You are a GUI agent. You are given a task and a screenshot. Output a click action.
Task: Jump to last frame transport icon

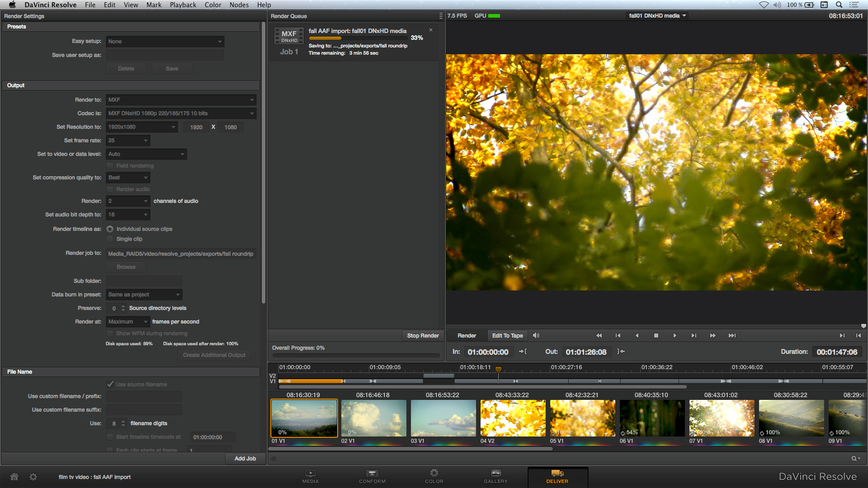click(x=732, y=336)
